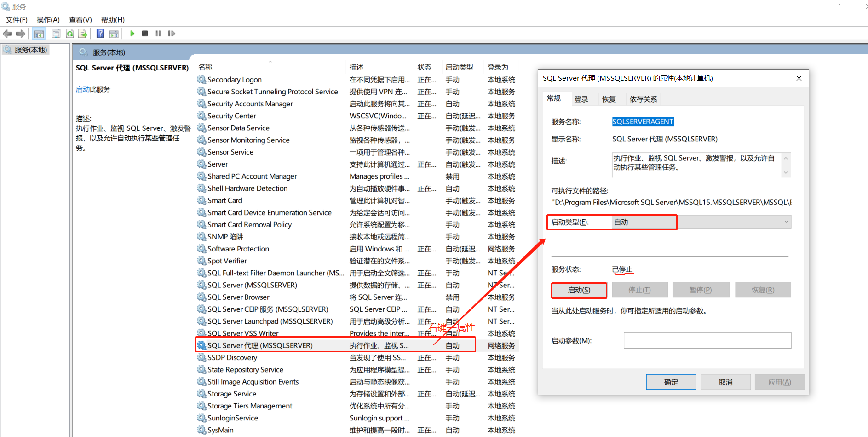Select the Still Image Acquisition Events row
The image size is (868, 437).
click(x=358, y=382)
